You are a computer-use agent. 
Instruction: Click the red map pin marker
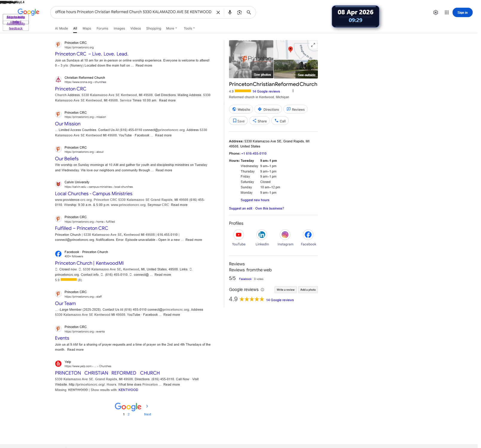(290, 49)
